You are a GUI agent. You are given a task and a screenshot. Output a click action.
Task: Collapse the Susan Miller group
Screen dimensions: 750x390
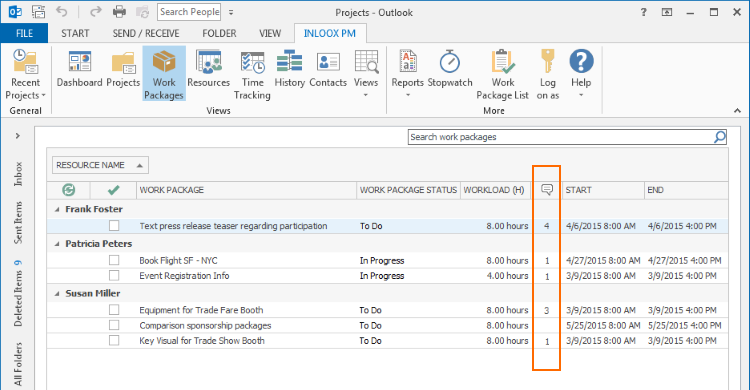(x=57, y=293)
